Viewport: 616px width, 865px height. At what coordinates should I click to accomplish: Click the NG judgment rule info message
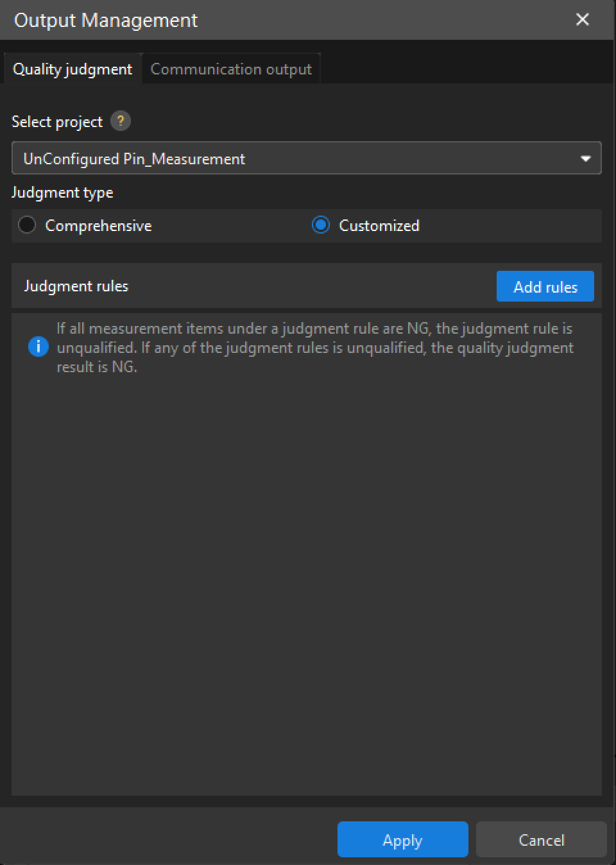click(314, 347)
